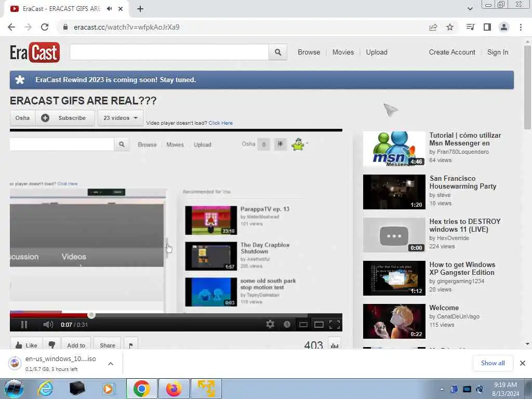Bookmark this page with the star icon
Image resolution: width=532 pixels, height=399 pixels.
click(450, 27)
